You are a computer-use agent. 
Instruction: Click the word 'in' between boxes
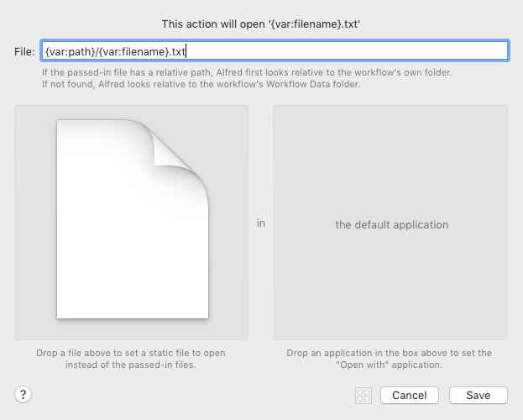[x=261, y=223]
